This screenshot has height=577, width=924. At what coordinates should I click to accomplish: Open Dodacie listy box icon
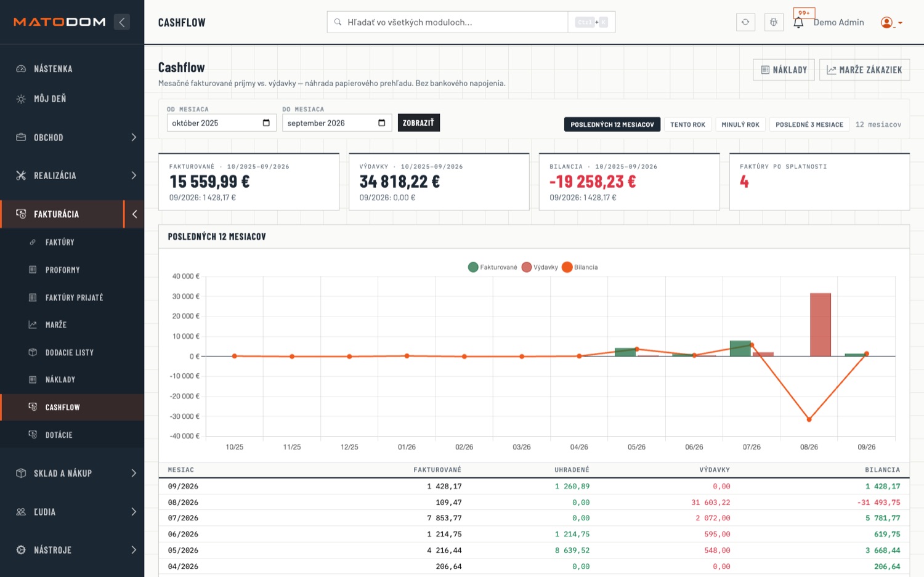[x=33, y=352]
